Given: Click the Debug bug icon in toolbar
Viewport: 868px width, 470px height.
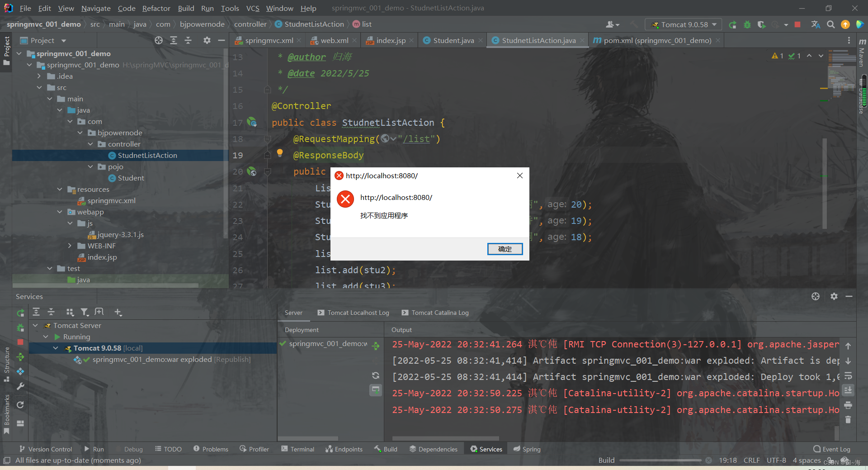Looking at the screenshot, I should pyautogui.click(x=747, y=24).
